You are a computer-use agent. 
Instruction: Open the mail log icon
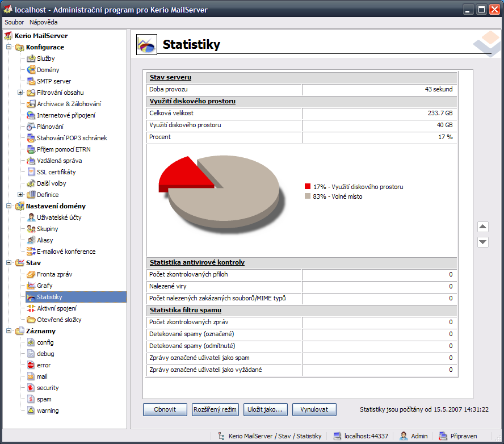click(31, 376)
